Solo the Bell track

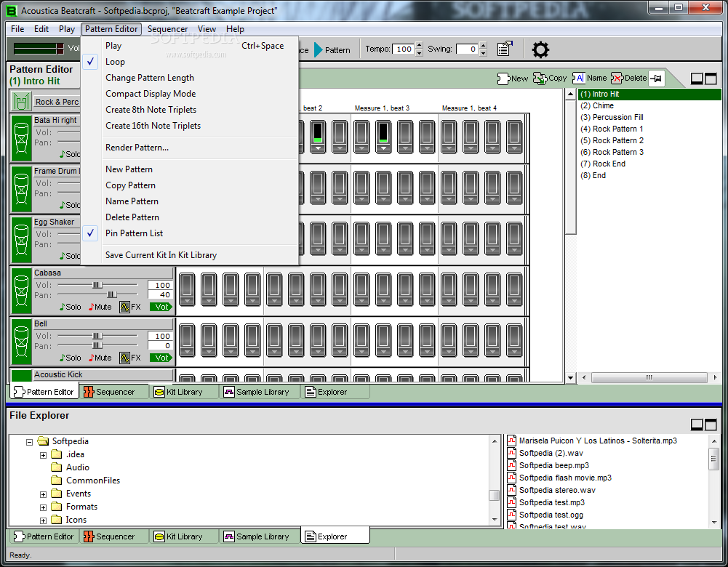(70, 358)
